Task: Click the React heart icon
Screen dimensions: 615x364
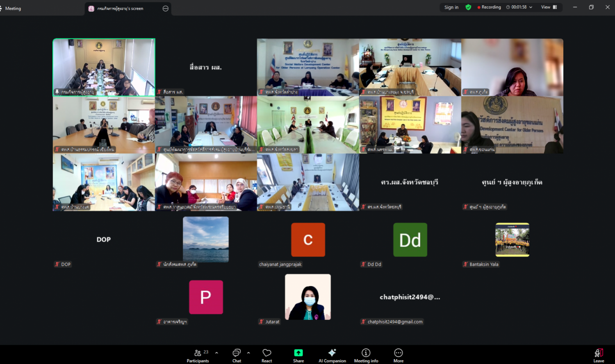Action: 267,355
